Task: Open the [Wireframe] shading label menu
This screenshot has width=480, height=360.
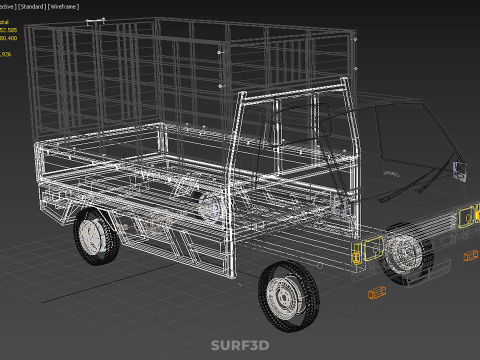Action: tap(64, 7)
